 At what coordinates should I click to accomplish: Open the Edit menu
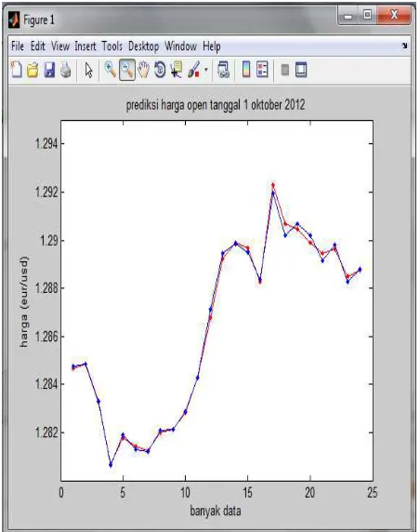37,46
